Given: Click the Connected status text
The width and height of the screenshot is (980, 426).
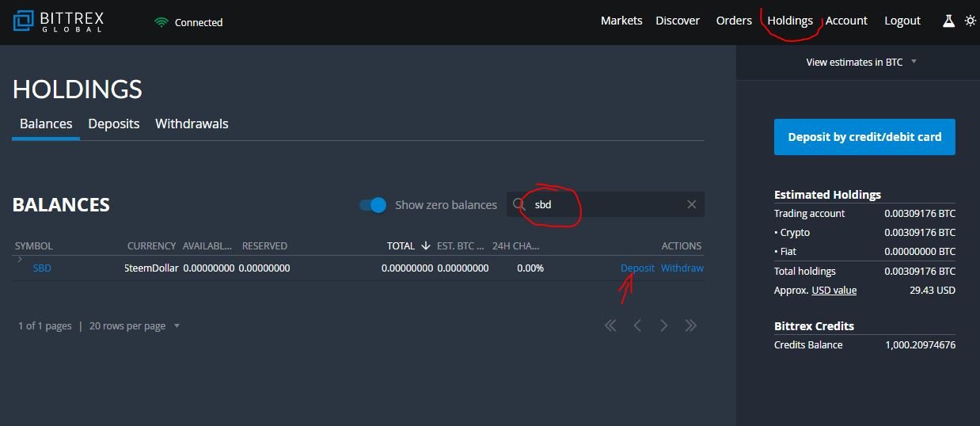Looking at the screenshot, I should pos(199,22).
